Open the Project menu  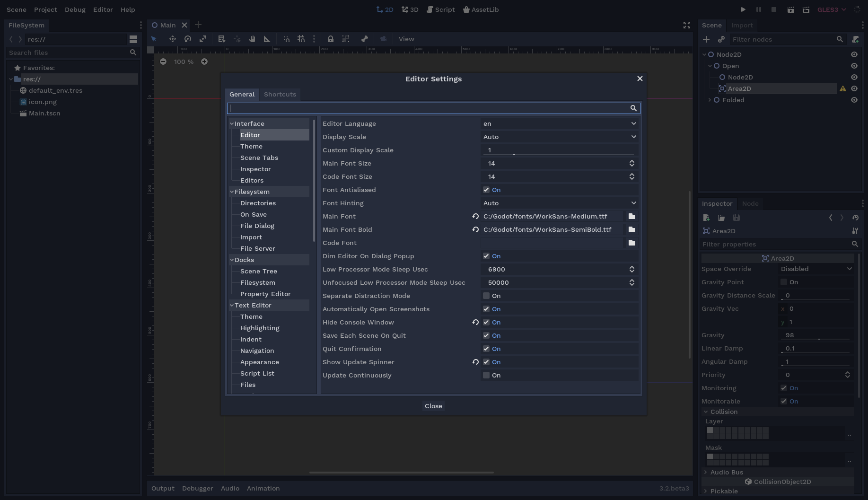45,9
